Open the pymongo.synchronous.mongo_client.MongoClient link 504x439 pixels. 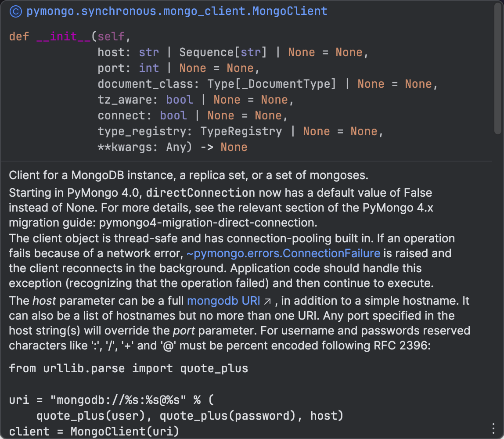coord(177,11)
